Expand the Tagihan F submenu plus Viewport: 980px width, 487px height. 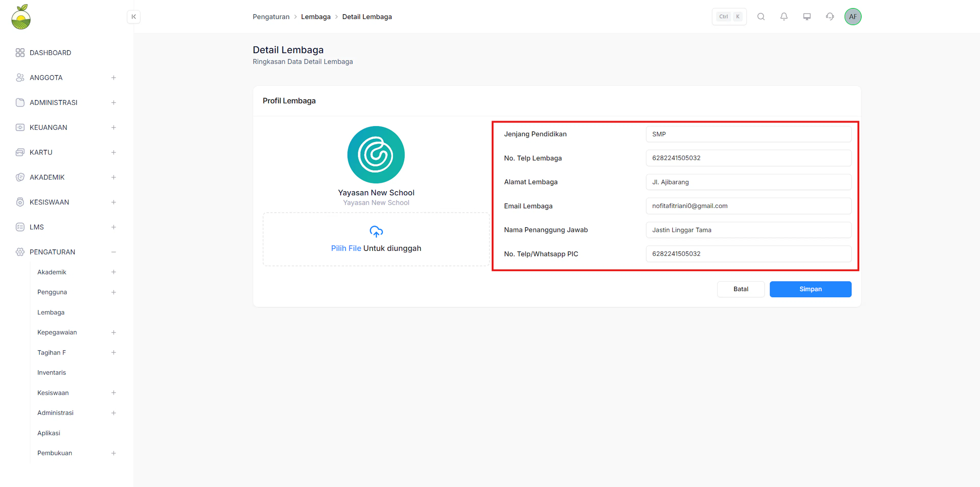pyautogui.click(x=113, y=353)
